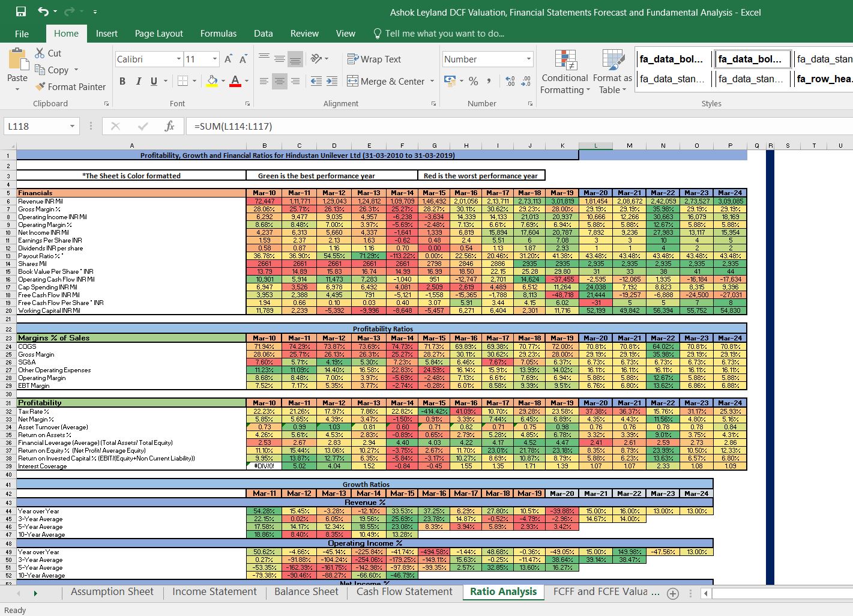Apply Comma Style format
The image size is (853, 616).
tap(489, 81)
